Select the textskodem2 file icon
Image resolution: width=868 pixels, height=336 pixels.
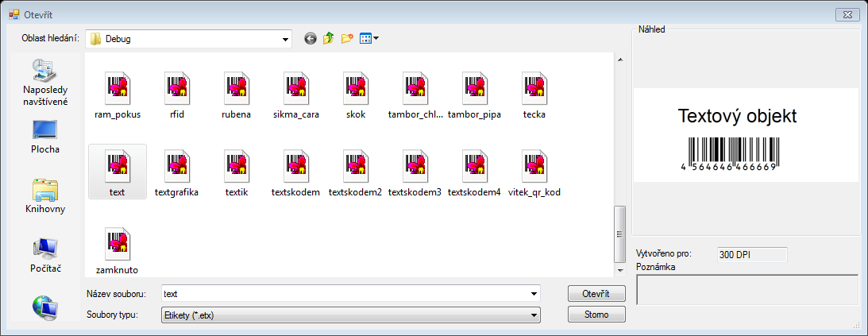tap(356, 164)
